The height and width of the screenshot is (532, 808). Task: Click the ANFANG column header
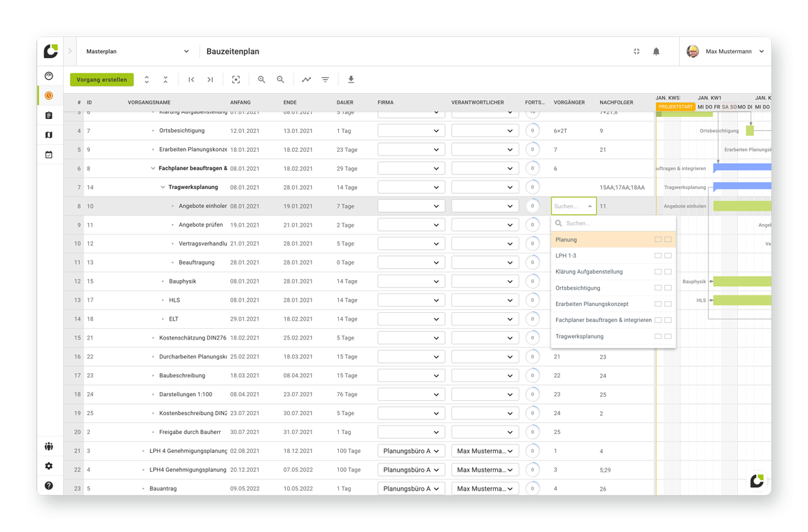(x=240, y=102)
